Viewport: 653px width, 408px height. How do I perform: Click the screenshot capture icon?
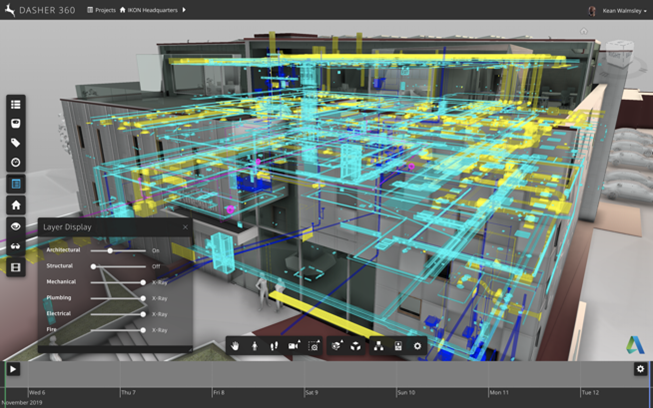pyautogui.click(x=314, y=345)
